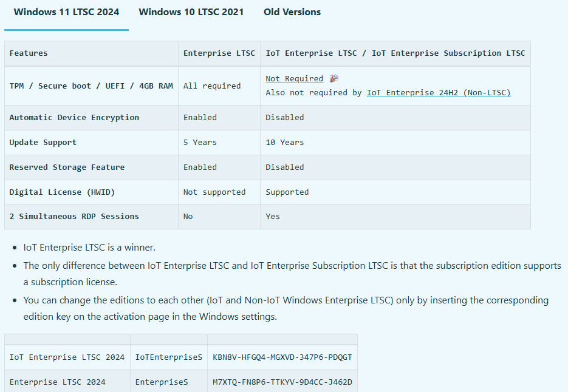Select the IoTEnterpriseS edition name cell

pyautogui.click(x=168, y=357)
